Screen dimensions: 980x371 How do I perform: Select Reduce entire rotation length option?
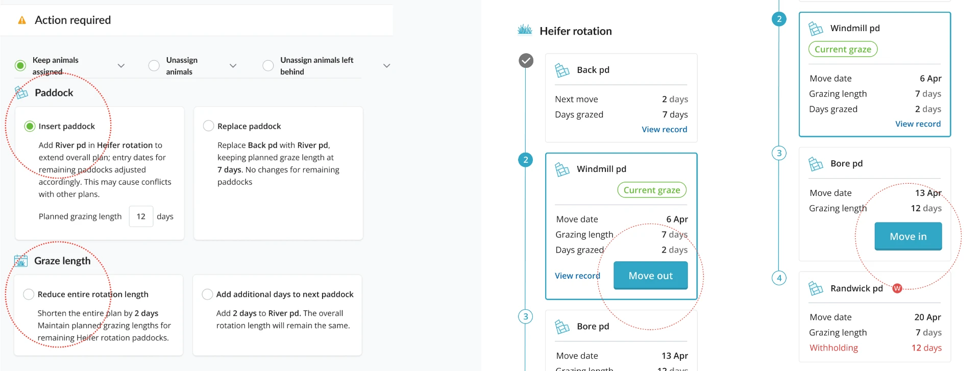pos(29,294)
